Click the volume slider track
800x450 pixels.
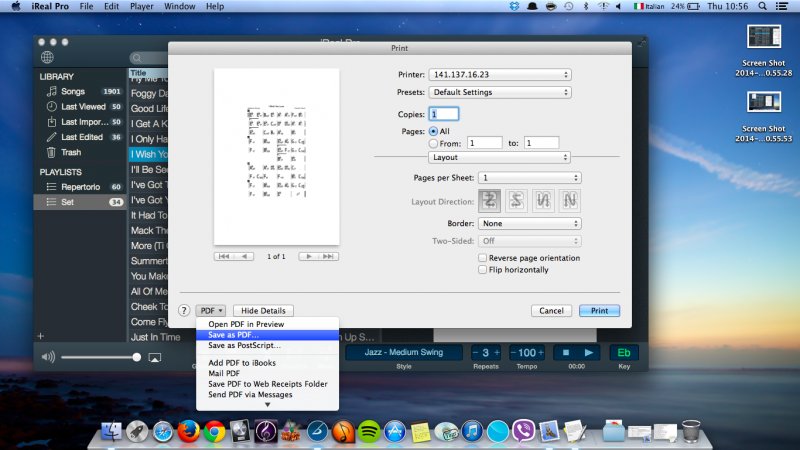click(98, 357)
